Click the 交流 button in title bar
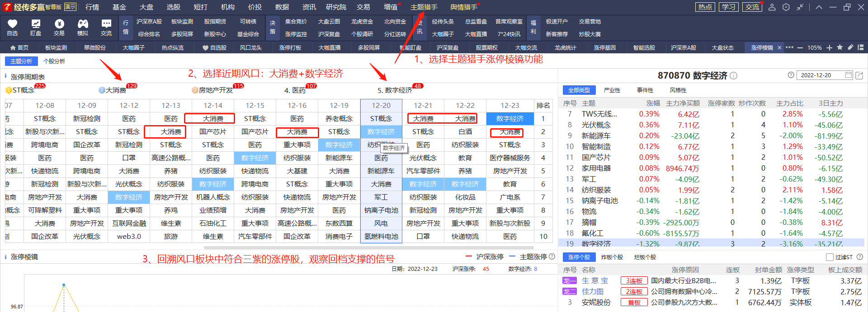 752,7
